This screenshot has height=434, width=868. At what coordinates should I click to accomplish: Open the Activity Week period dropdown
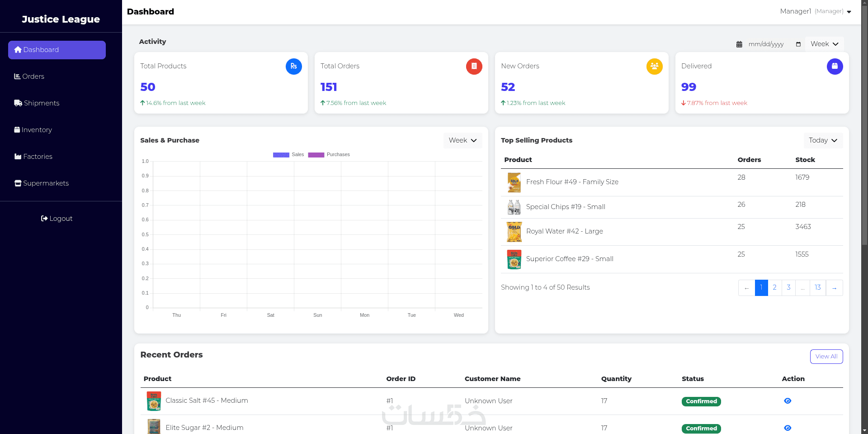[x=825, y=44]
